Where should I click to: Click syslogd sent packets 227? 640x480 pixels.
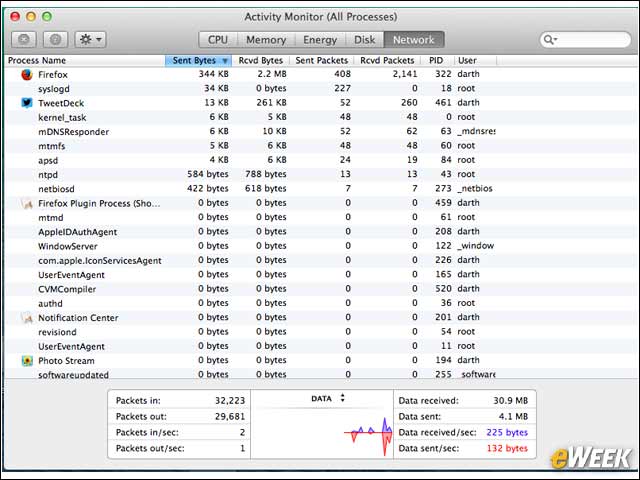[x=342, y=88]
